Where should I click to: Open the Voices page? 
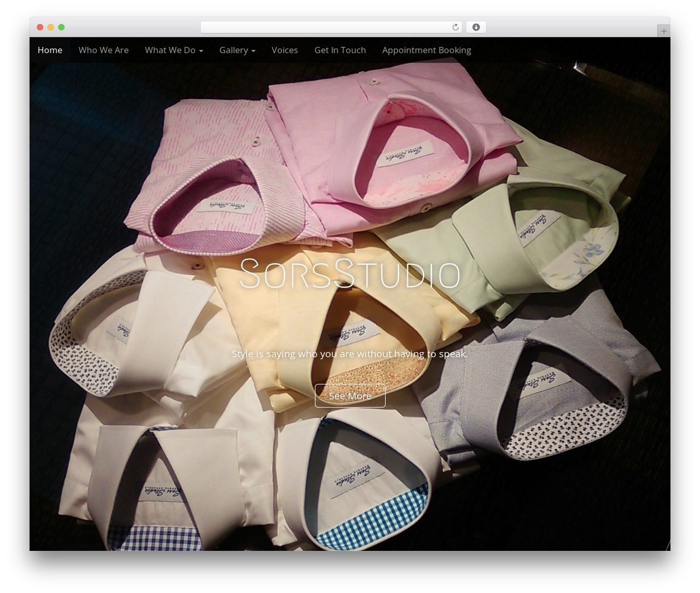tap(285, 50)
